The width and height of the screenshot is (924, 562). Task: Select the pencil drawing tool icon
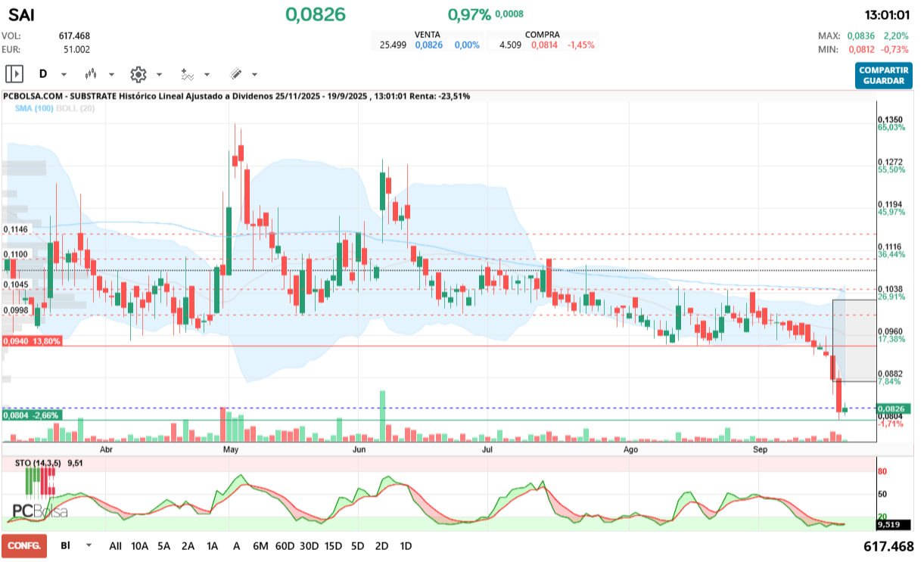[x=235, y=74]
